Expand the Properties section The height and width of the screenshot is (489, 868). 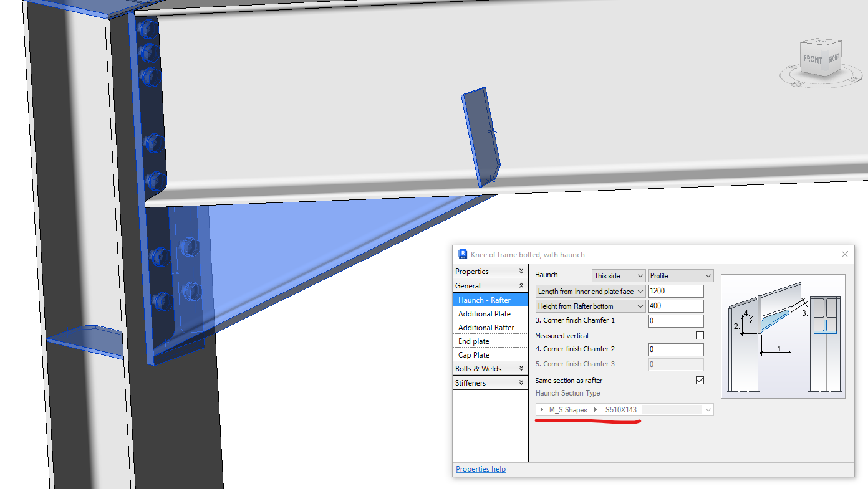(x=491, y=272)
